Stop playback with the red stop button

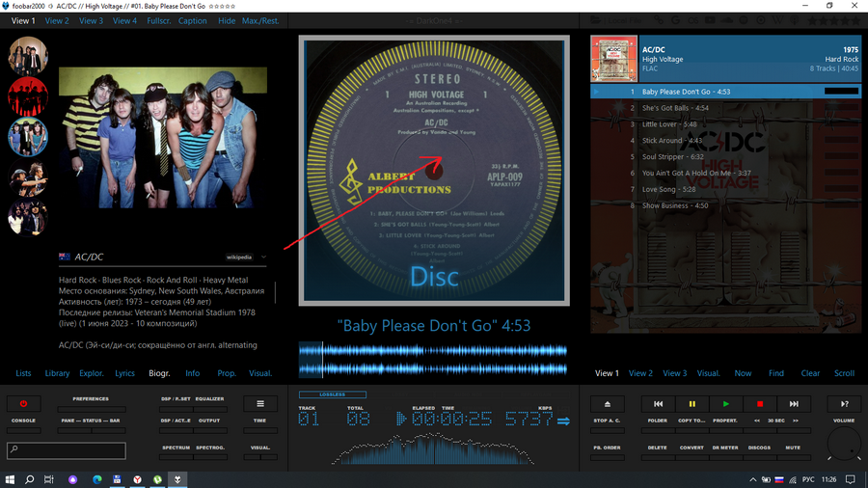[760, 404]
